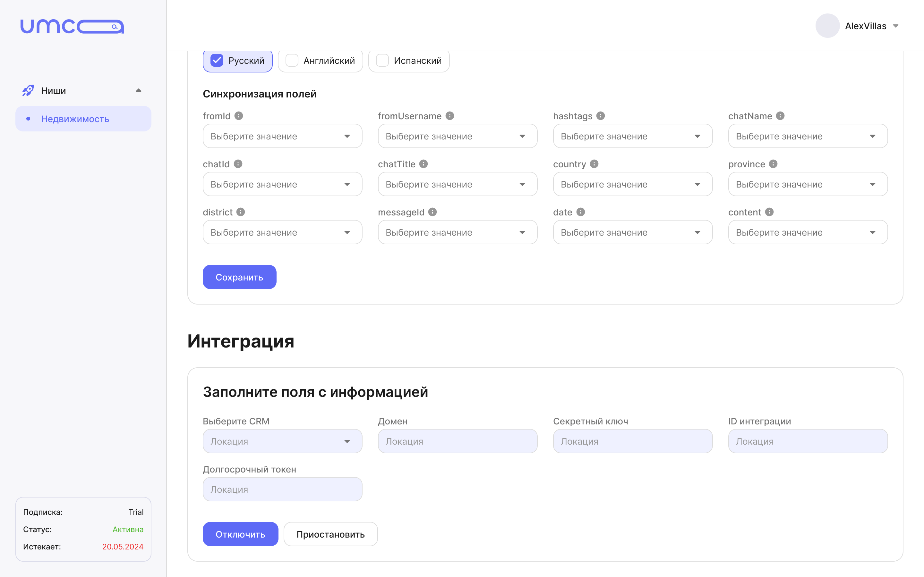Viewport: 924px width, 577px height.
Task: Open the fromUsername value dropdown
Action: click(458, 136)
